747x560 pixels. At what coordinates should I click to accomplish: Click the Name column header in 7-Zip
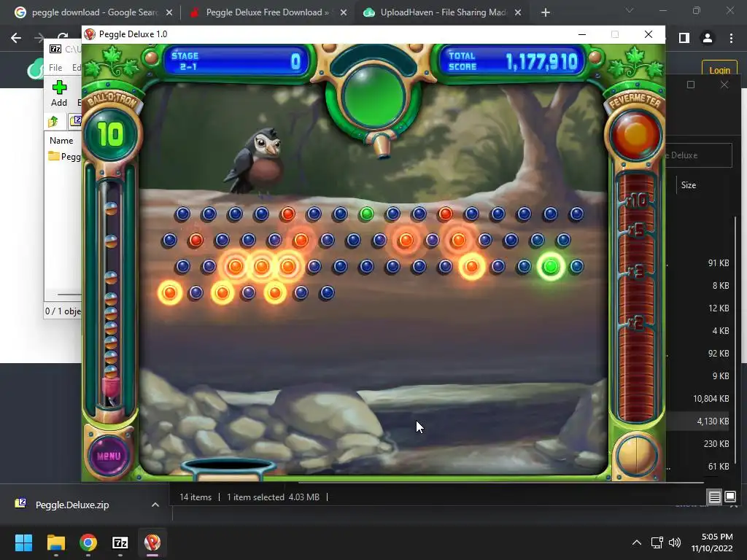(x=61, y=141)
